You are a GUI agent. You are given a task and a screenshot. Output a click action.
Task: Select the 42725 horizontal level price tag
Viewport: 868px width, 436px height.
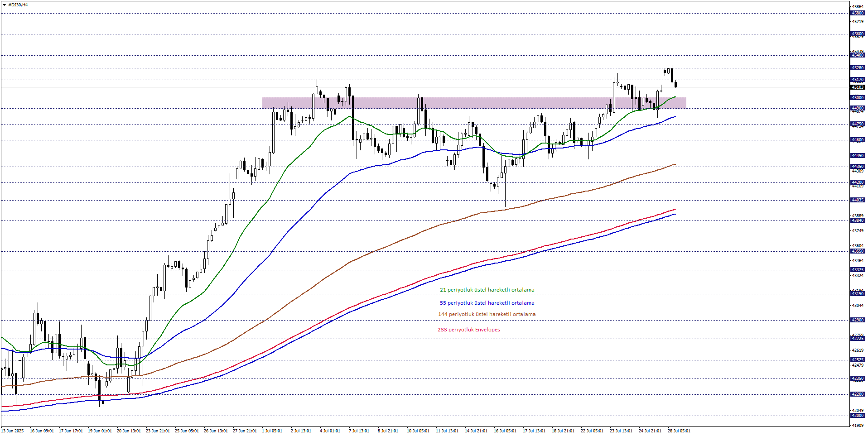click(858, 339)
